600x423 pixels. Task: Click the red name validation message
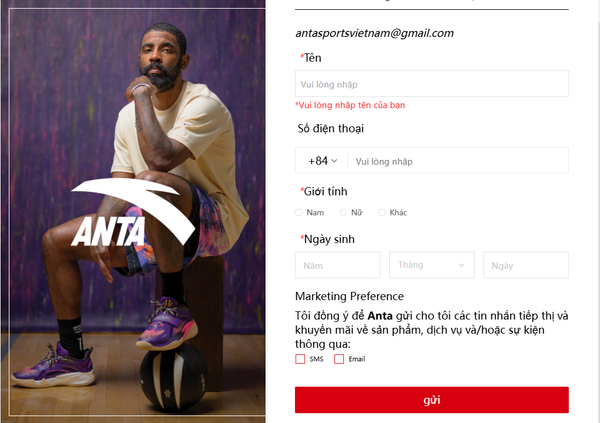(350, 105)
